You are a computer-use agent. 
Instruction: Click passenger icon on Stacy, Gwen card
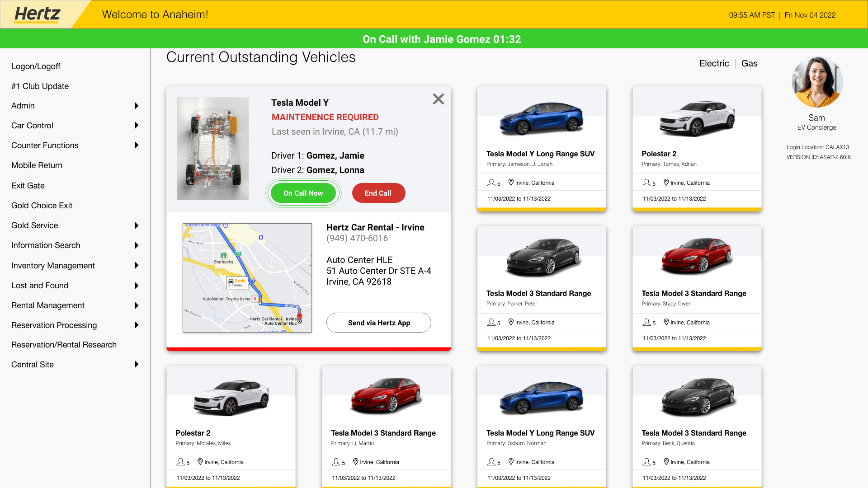(x=647, y=322)
